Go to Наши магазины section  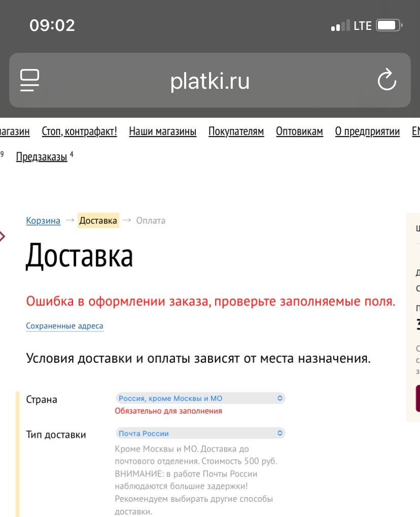pos(162,132)
